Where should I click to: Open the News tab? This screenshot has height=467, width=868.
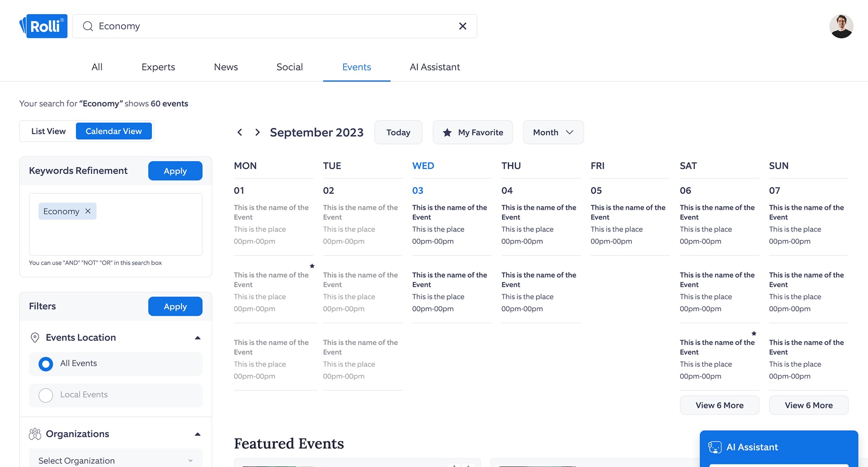[226, 67]
